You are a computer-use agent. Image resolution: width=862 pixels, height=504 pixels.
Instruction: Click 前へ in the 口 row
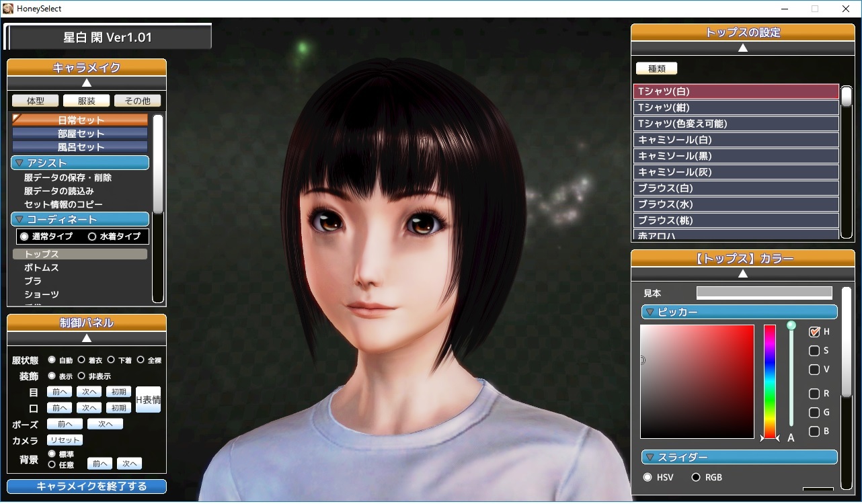coord(59,408)
